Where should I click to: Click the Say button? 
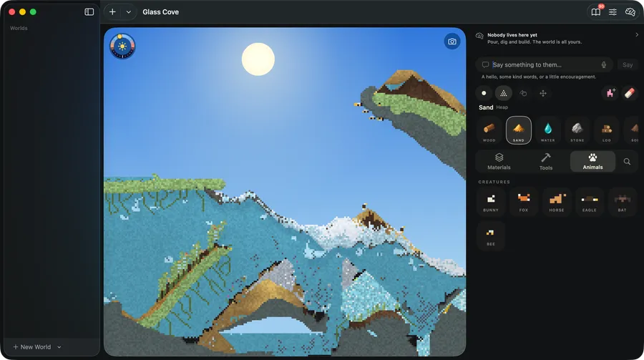point(627,64)
